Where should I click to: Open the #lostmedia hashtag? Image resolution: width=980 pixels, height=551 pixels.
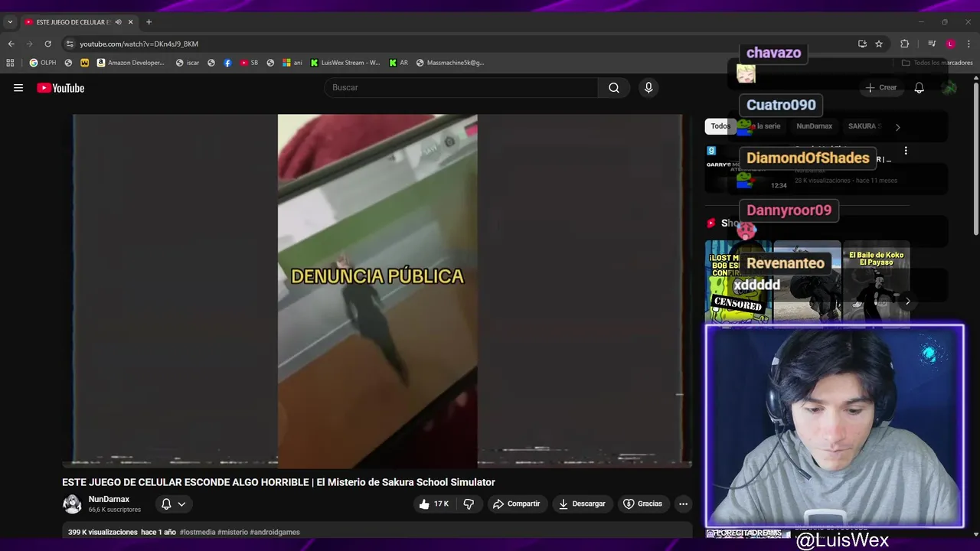(198, 532)
